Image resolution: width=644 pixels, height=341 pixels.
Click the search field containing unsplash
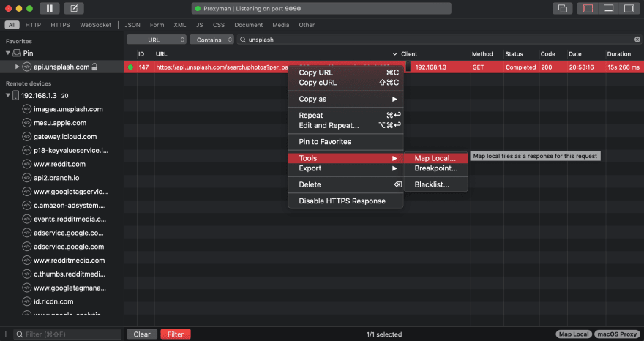point(440,40)
